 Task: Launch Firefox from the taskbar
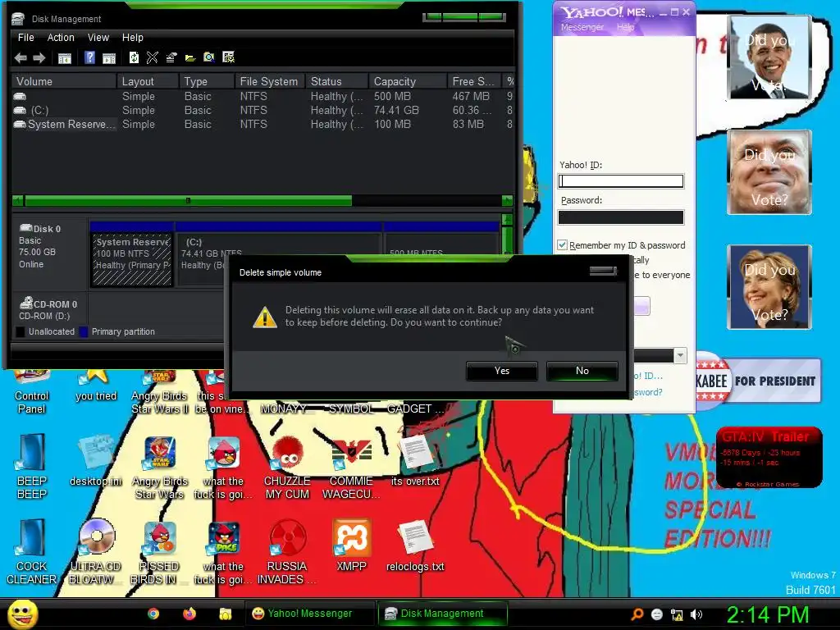[x=189, y=614]
